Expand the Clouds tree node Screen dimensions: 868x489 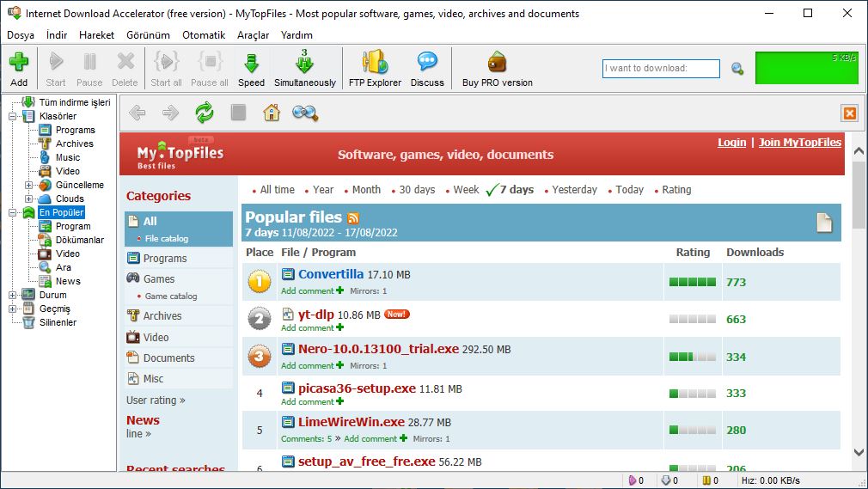(x=28, y=199)
